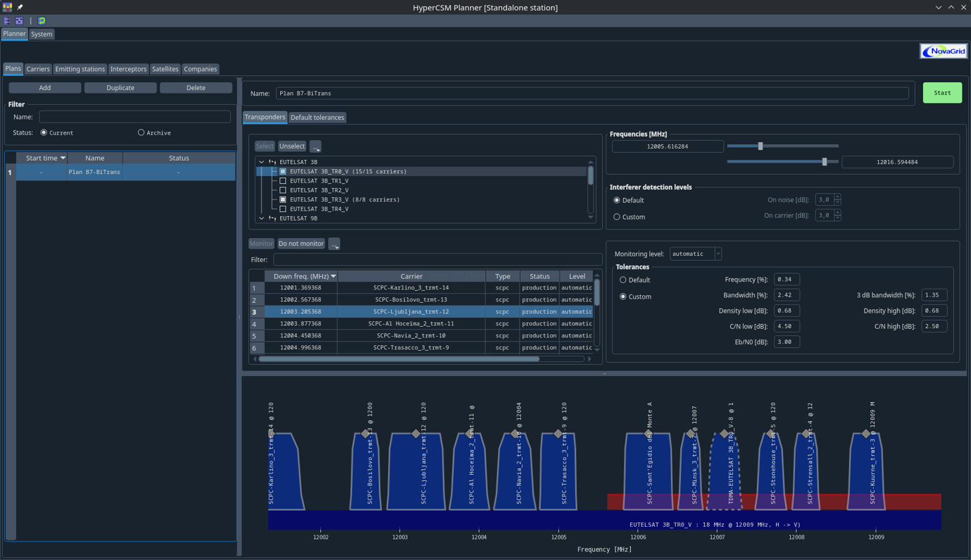Image resolution: width=971 pixels, height=560 pixels.
Task: Open the Satellites tab
Action: click(x=165, y=69)
